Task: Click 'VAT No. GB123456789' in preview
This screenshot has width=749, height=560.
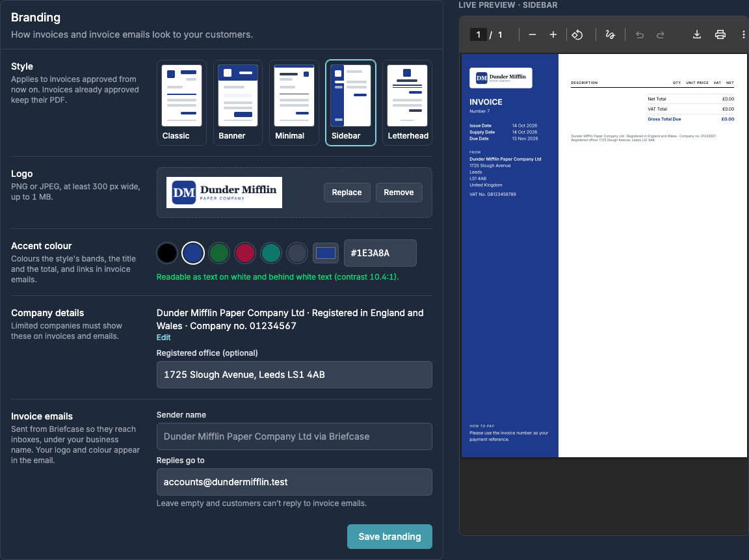Action: point(492,194)
